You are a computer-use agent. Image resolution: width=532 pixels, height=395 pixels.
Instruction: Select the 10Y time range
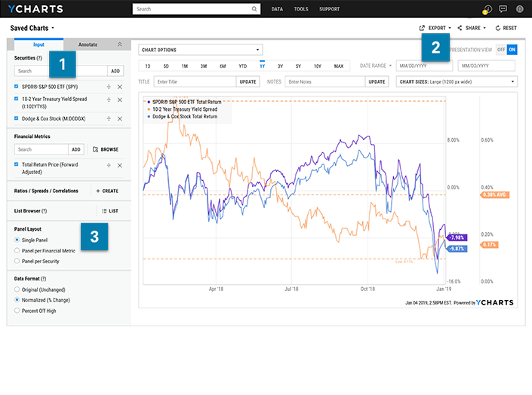(x=317, y=66)
